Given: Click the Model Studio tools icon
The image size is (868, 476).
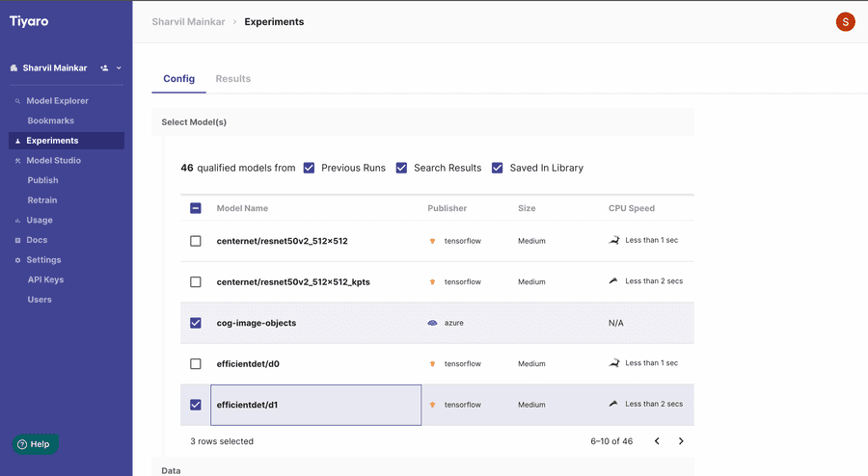Looking at the screenshot, I should (17, 161).
